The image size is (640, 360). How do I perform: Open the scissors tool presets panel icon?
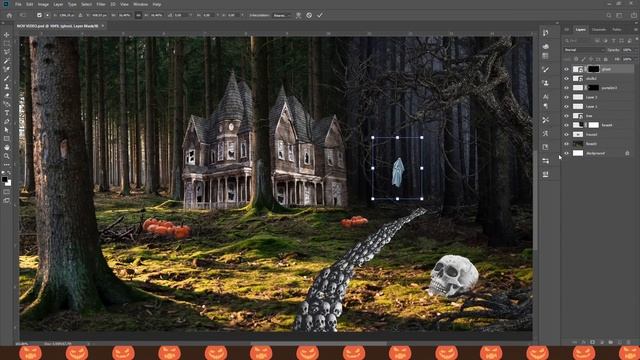(546, 120)
